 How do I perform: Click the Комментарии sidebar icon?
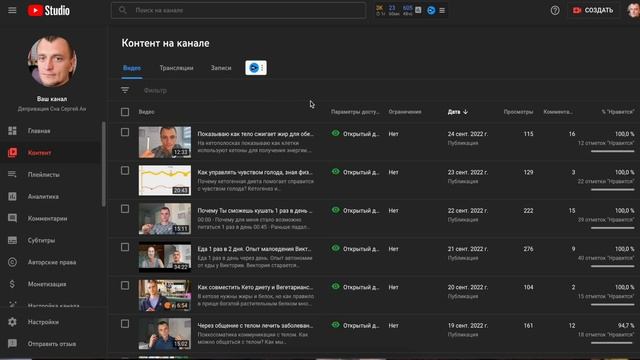click(12, 218)
